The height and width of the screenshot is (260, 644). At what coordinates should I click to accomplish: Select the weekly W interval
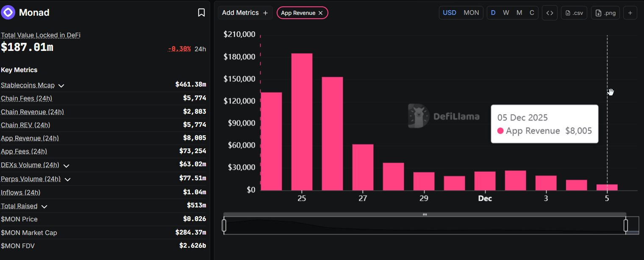click(506, 13)
